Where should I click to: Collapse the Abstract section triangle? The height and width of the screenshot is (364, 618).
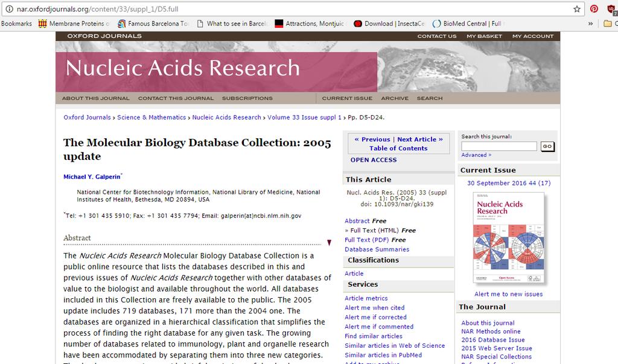pos(329,243)
